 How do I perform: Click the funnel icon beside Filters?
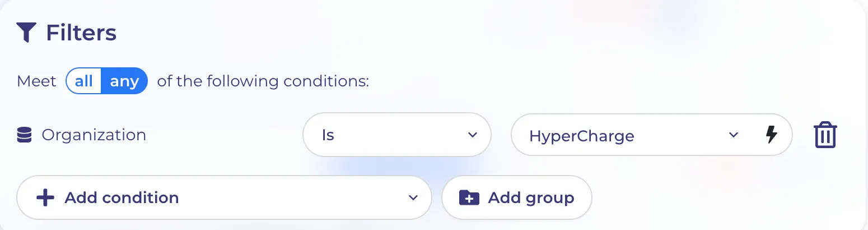click(26, 33)
